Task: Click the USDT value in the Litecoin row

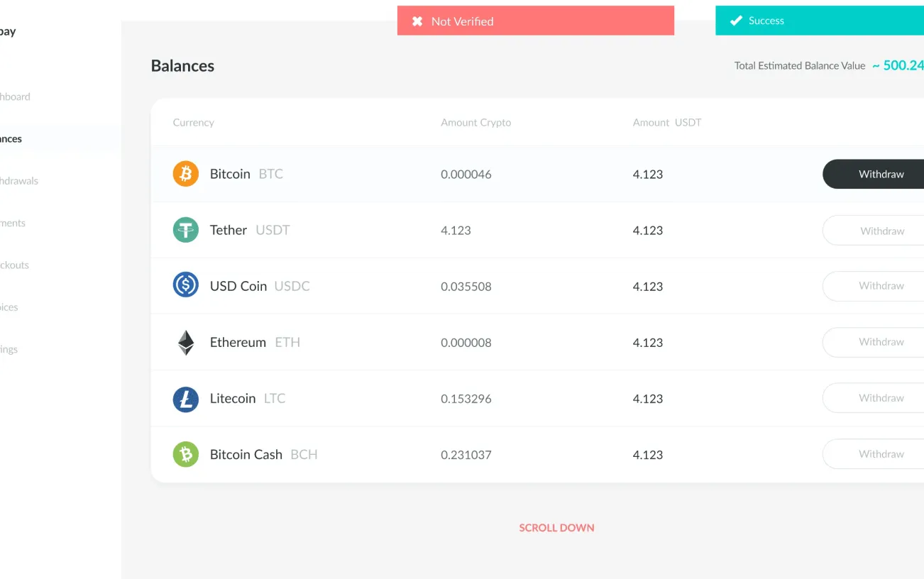Action: point(648,399)
